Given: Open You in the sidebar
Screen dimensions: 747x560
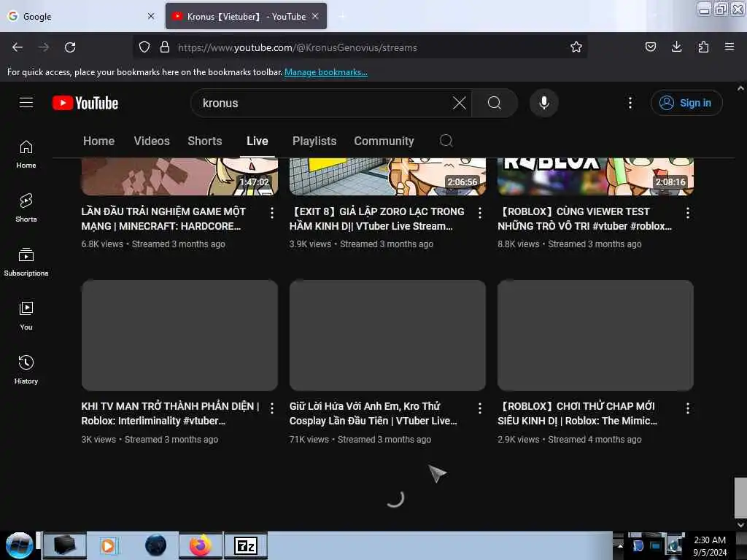Looking at the screenshot, I should pos(26,316).
